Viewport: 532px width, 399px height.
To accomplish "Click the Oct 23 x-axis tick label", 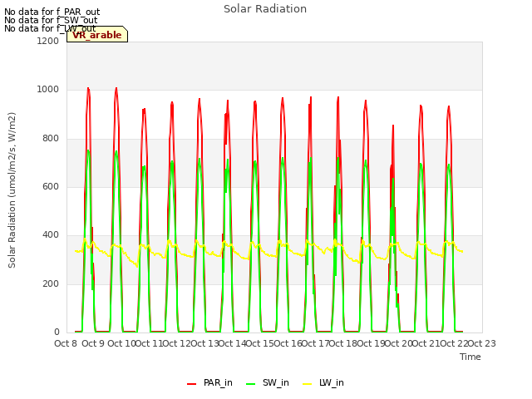I will tap(482, 343).
